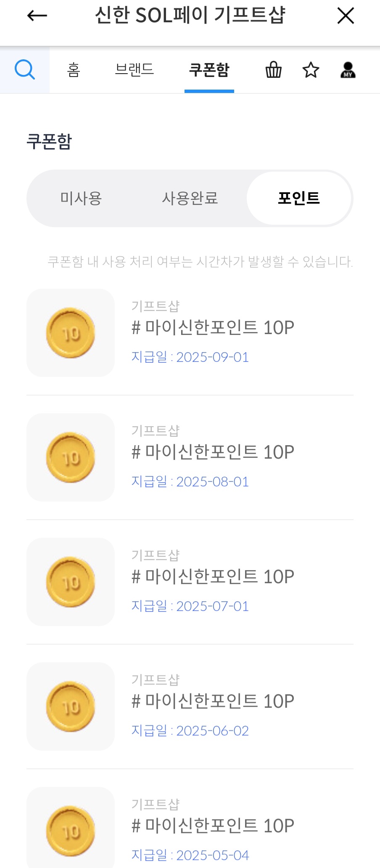This screenshot has width=380, height=868.
Task: Open 마이신한포인트 10P issued 2025-05-04
Action: coord(213,826)
